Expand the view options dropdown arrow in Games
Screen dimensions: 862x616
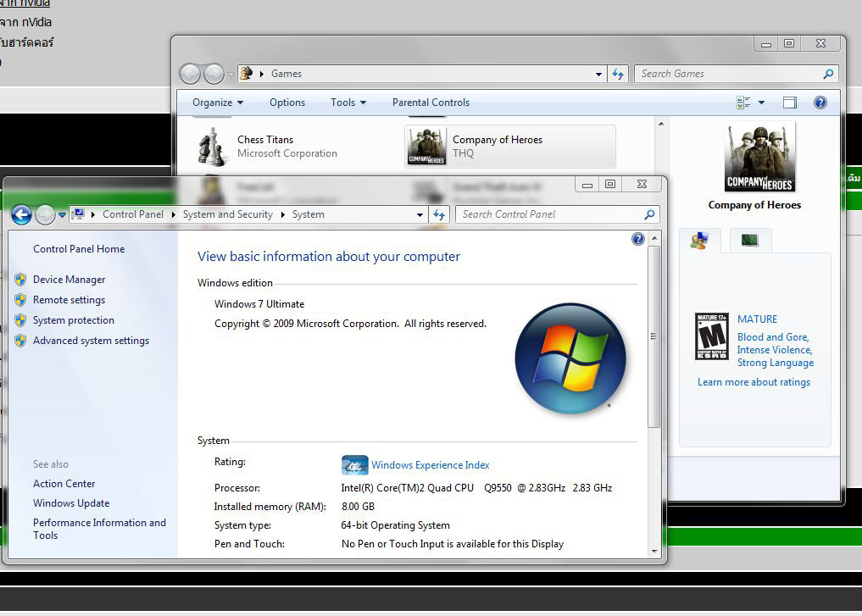tap(761, 103)
